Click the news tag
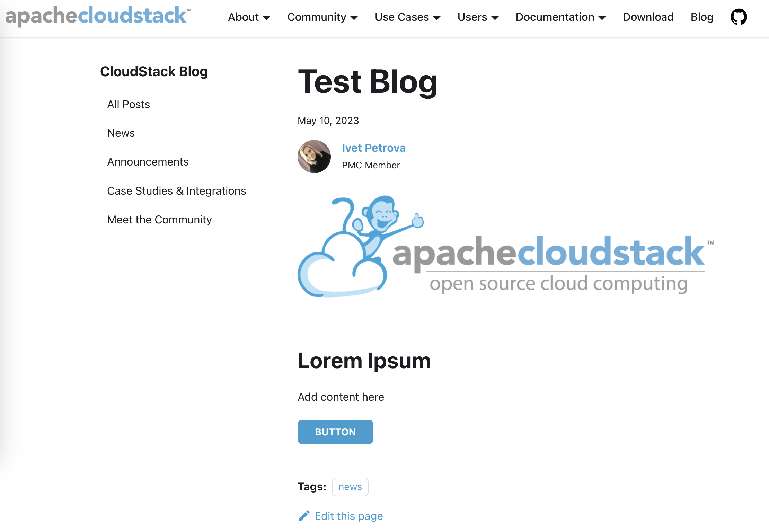The width and height of the screenshot is (769, 532). (x=350, y=487)
